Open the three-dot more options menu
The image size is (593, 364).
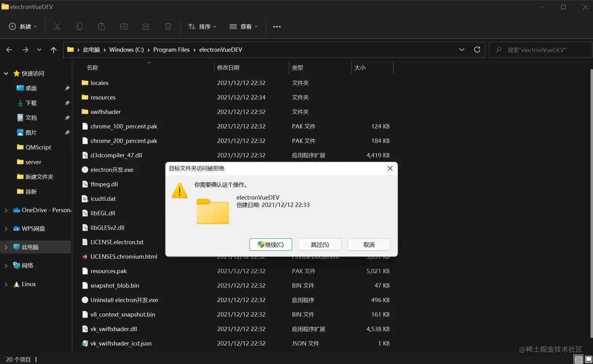pyautogui.click(x=277, y=27)
